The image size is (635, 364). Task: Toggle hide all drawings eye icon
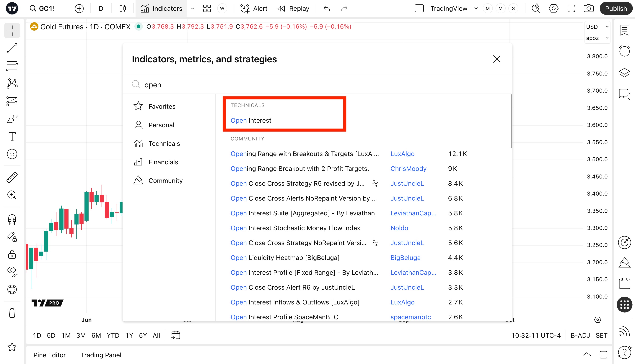[x=12, y=271]
